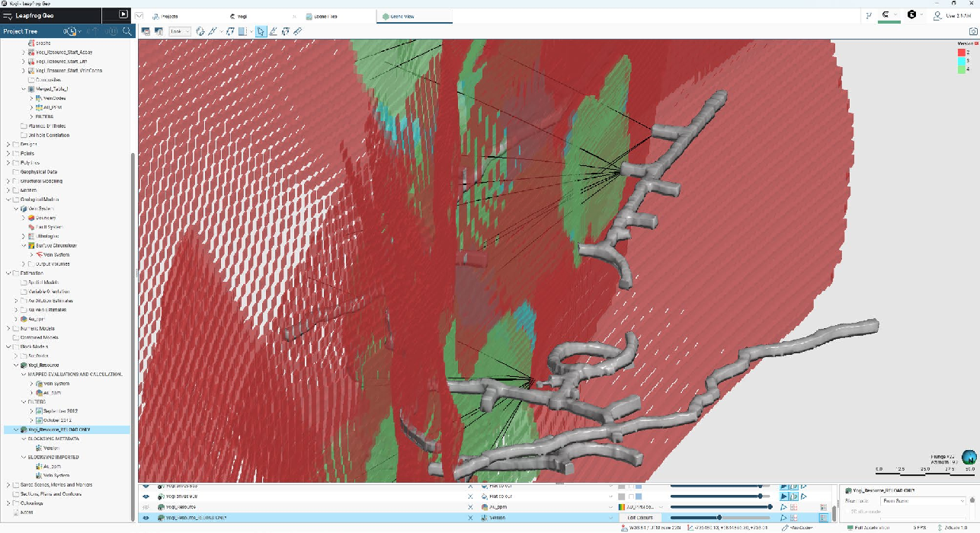Click the moving plane tool icon
The width and height of the screenshot is (980, 533).
[229, 31]
